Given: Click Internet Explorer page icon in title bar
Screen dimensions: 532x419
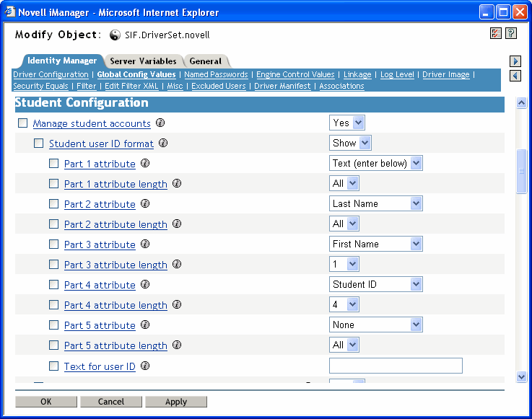Looking at the screenshot, I should (10, 12).
